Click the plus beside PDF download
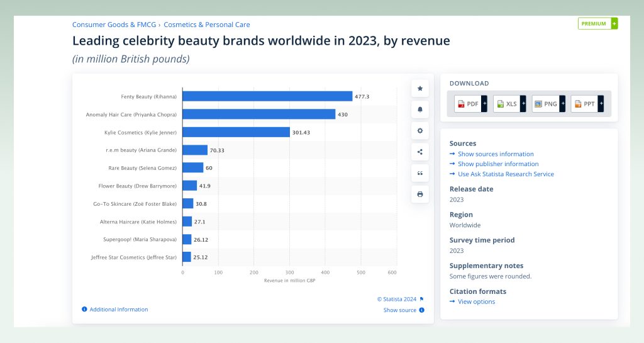 [484, 104]
